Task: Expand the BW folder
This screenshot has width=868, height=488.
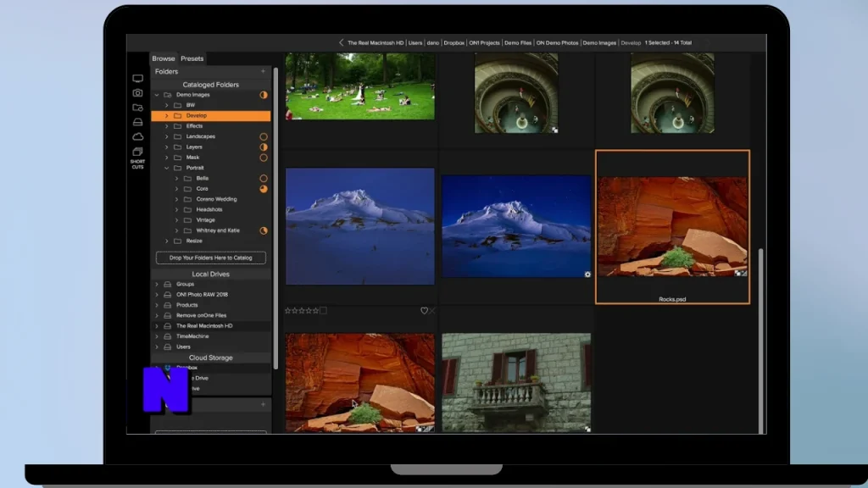Action: click(x=167, y=105)
